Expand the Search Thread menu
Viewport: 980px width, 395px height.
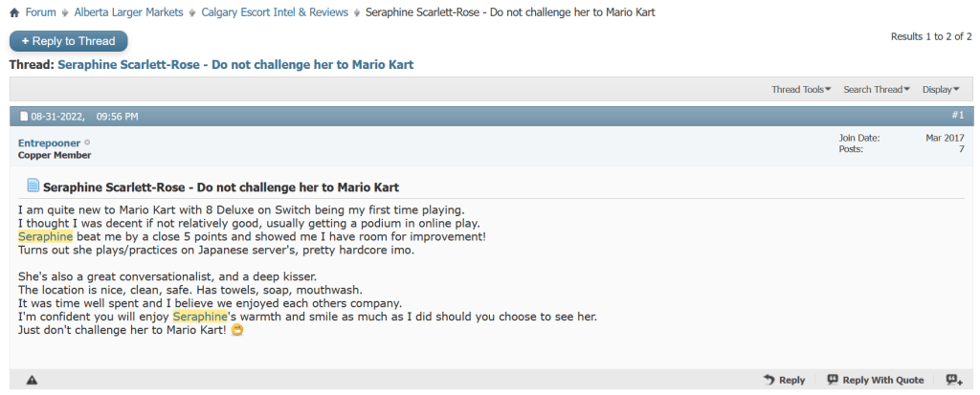(877, 90)
